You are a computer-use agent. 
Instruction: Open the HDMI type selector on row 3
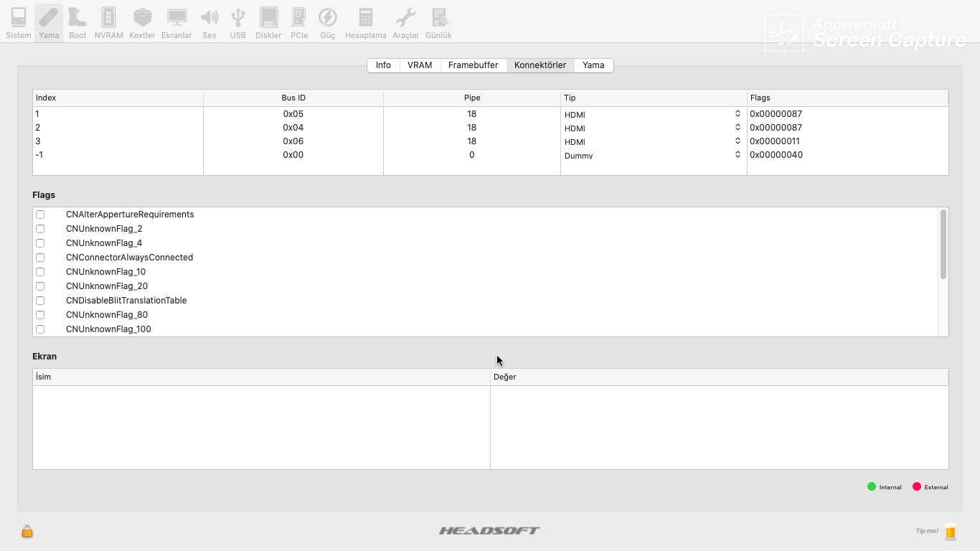[737, 141]
